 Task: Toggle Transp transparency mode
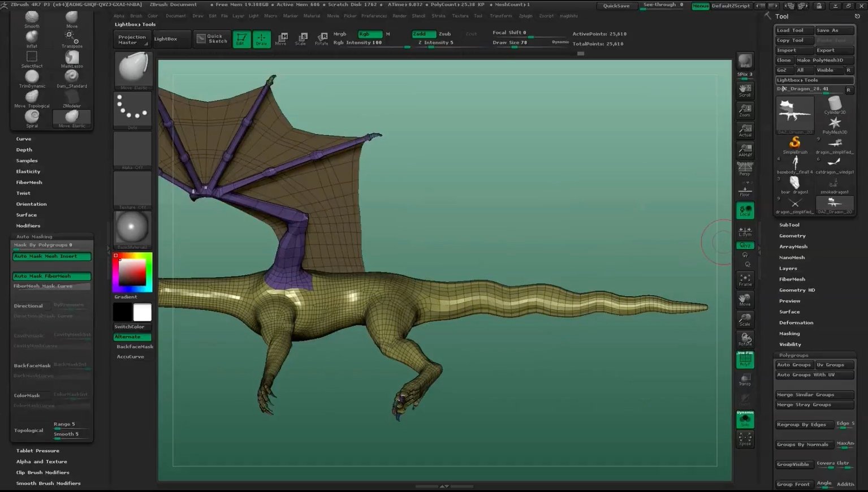pyautogui.click(x=745, y=379)
